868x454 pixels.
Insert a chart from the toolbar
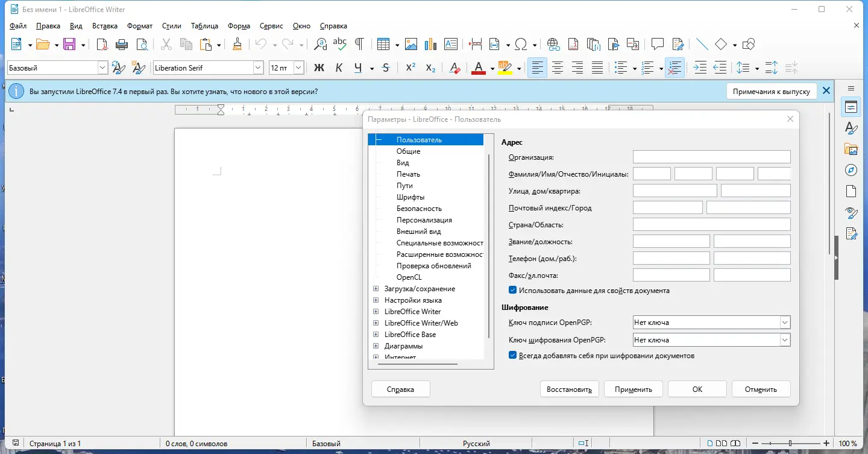click(430, 44)
